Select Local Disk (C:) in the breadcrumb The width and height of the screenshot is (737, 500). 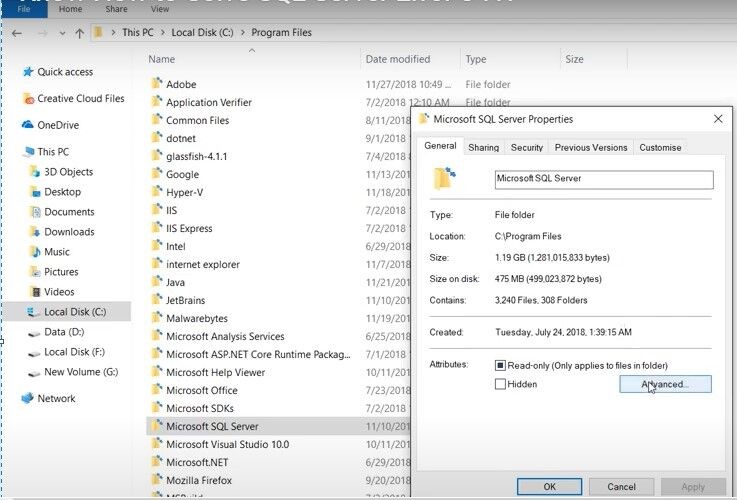tap(202, 32)
